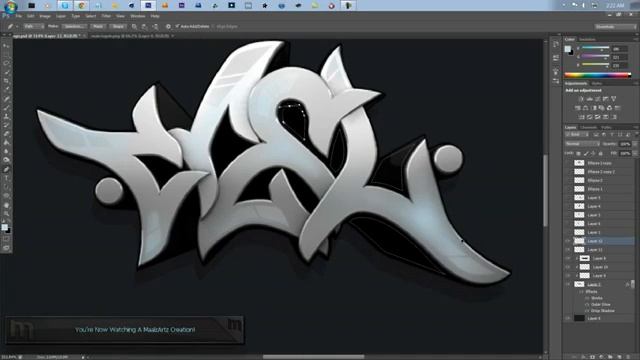Lock all layer attributes
Screen dimensions: 640x360
pos(600,153)
